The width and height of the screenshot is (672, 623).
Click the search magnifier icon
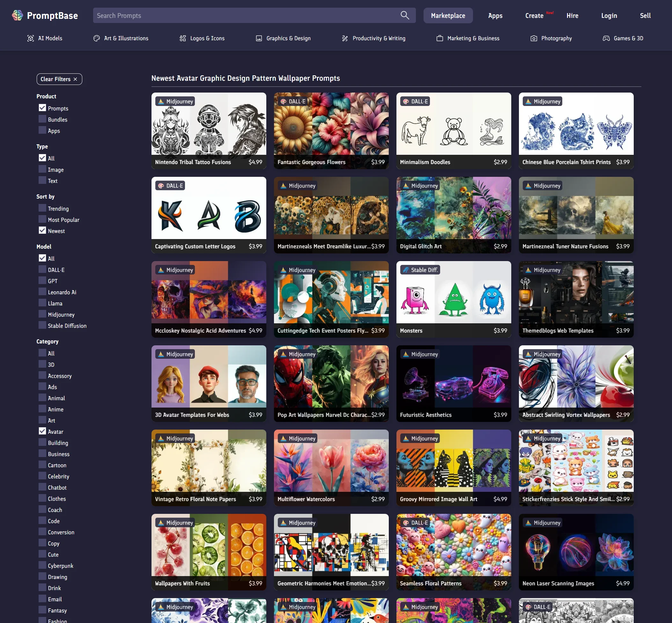[405, 16]
